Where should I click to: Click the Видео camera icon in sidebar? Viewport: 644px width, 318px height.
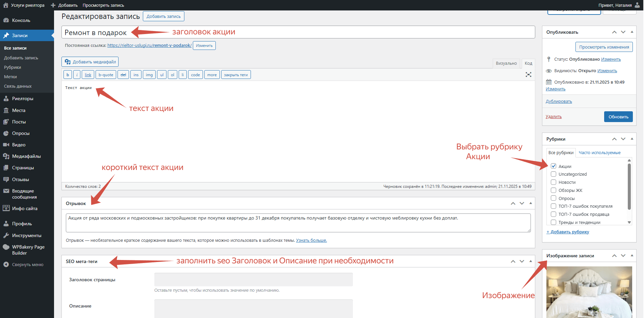6,145
